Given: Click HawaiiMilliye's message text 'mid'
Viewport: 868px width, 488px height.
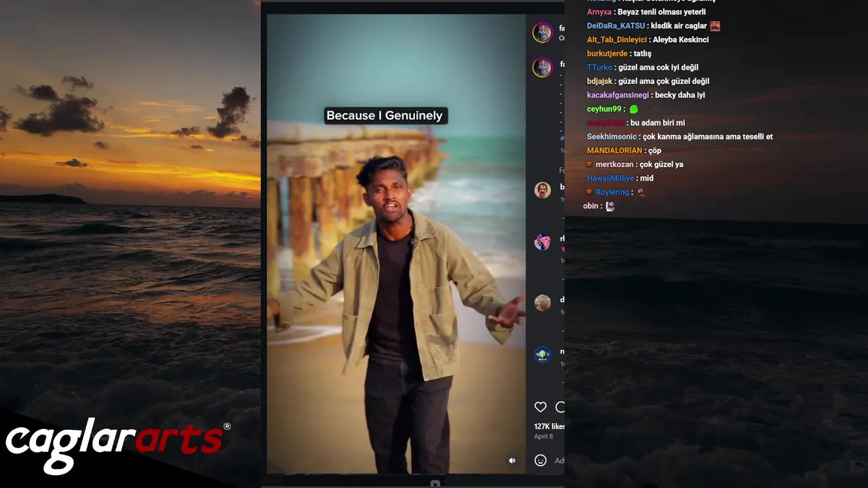Looking at the screenshot, I should [x=646, y=178].
